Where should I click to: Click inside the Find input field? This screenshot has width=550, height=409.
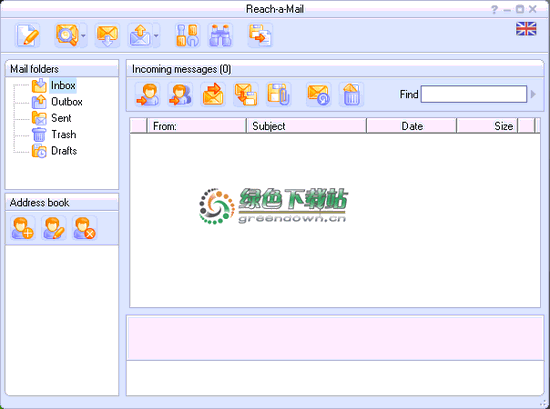click(474, 94)
